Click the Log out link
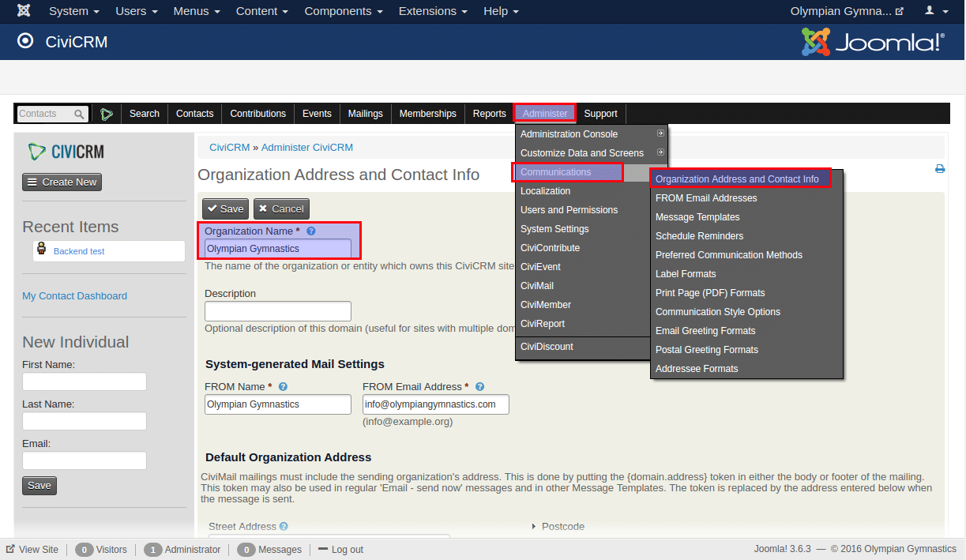This screenshot has width=966, height=560. coord(341,550)
